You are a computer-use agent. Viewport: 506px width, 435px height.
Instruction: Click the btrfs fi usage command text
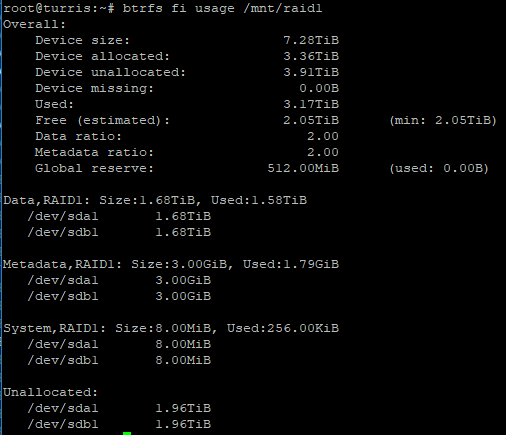tap(222, 9)
